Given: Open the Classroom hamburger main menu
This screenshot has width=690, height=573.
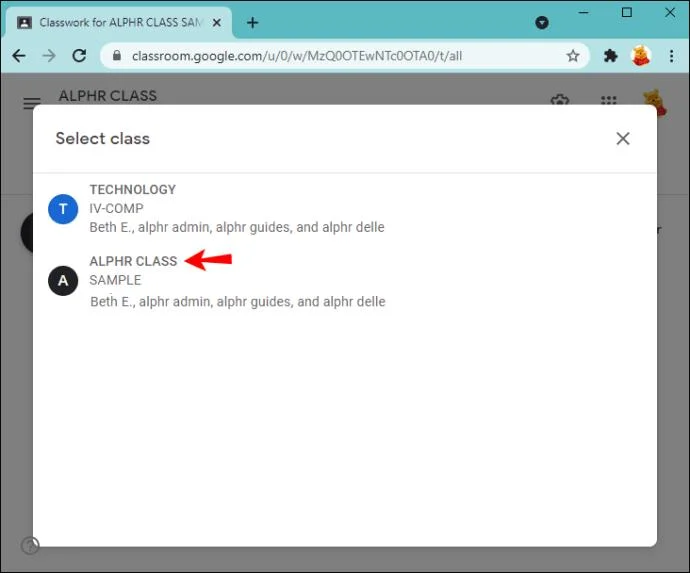Looking at the screenshot, I should (x=32, y=103).
